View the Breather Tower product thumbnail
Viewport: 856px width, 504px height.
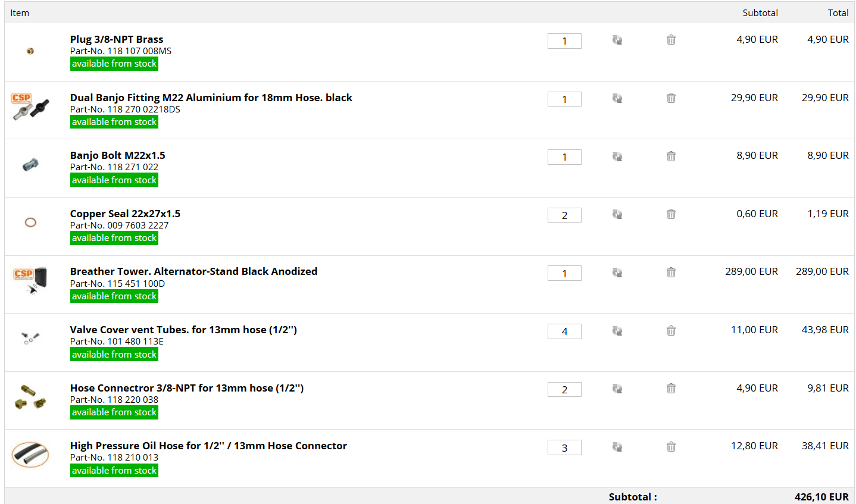[x=30, y=280]
